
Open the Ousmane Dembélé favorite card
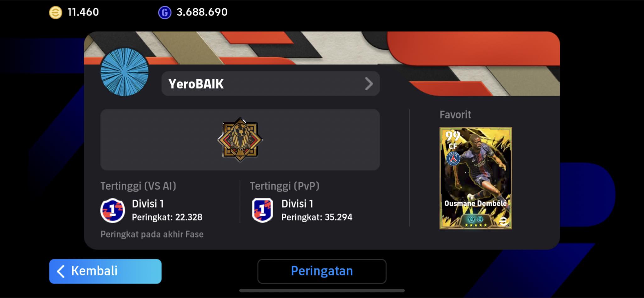(475, 178)
